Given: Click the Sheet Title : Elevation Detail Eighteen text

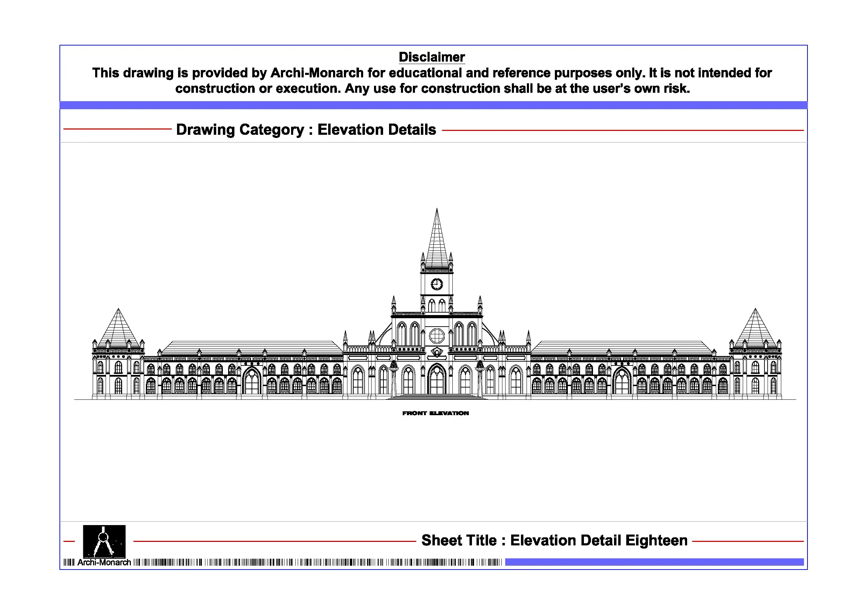Looking at the screenshot, I should click(554, 540).
